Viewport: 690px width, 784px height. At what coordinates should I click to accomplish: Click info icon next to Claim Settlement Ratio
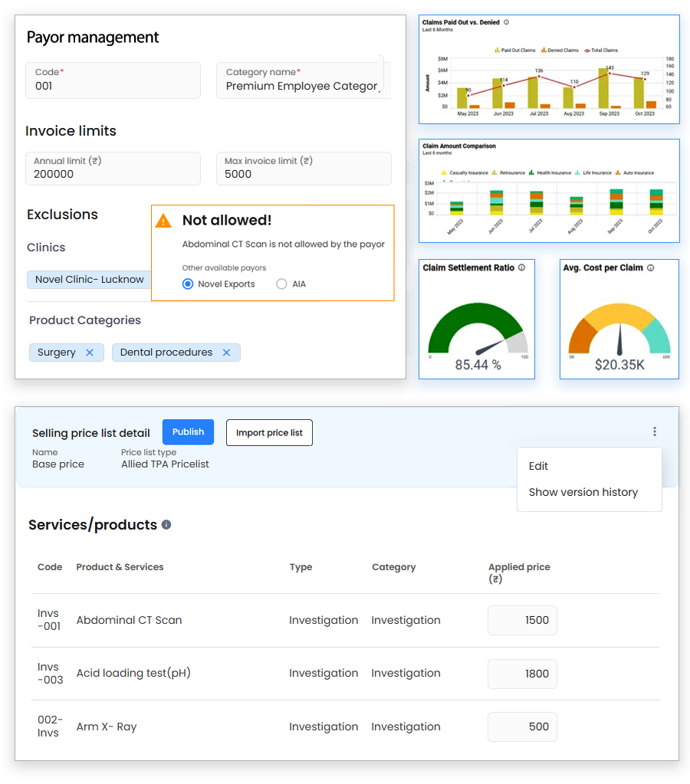[521, 268]
